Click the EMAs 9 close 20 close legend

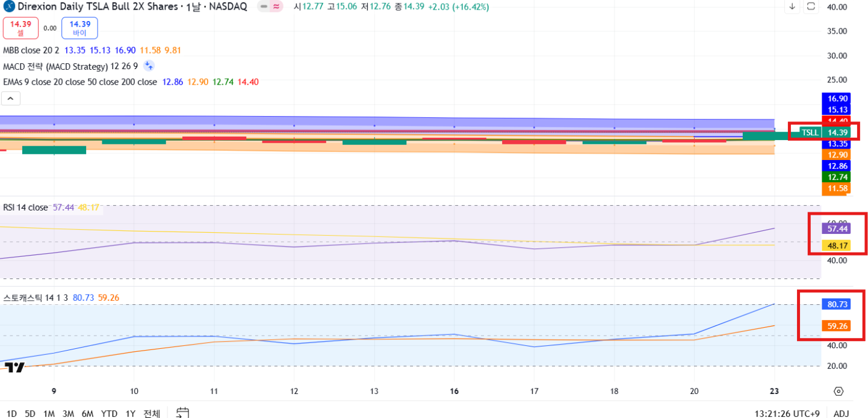(80, 82)
